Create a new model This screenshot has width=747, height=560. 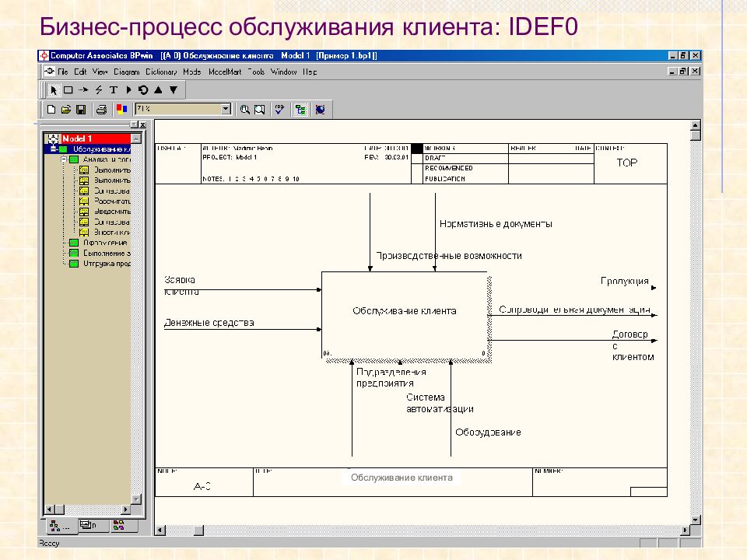pos(51,110)
